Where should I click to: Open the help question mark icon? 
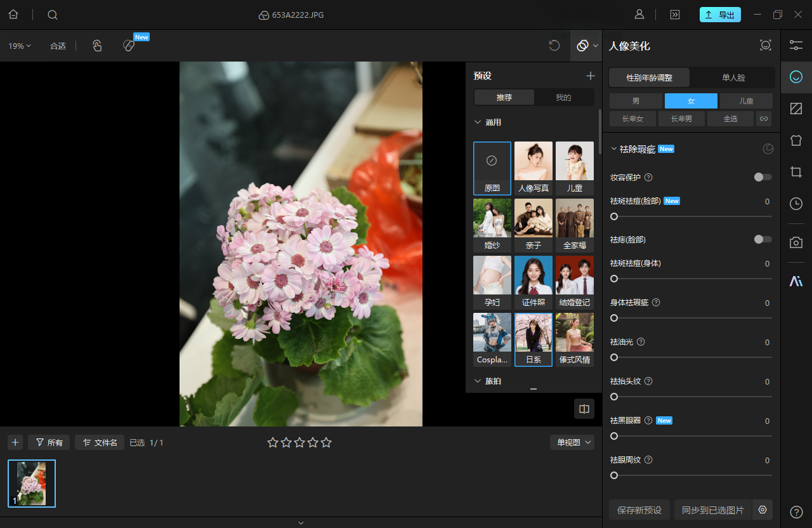coord(797,512)
